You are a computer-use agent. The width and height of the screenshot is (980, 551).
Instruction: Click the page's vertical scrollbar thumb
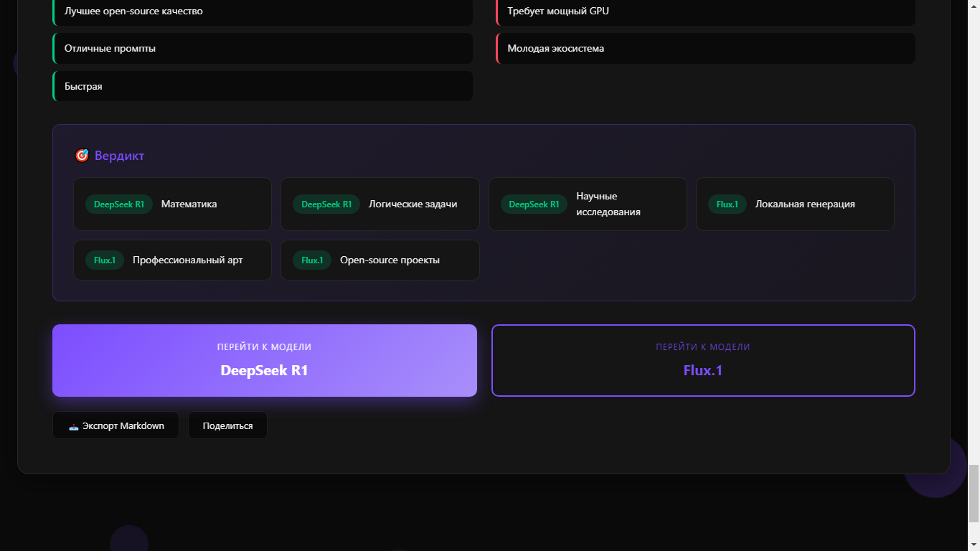click(x=974, y=494)
